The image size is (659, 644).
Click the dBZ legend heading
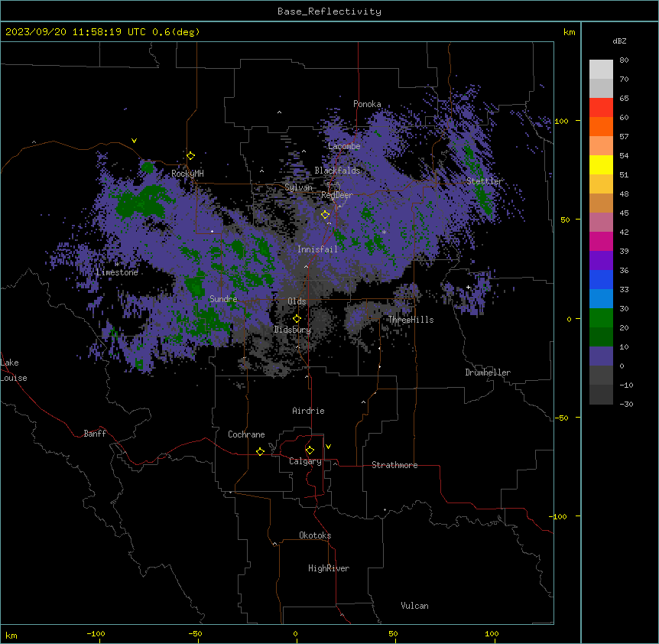coord(619,41)
